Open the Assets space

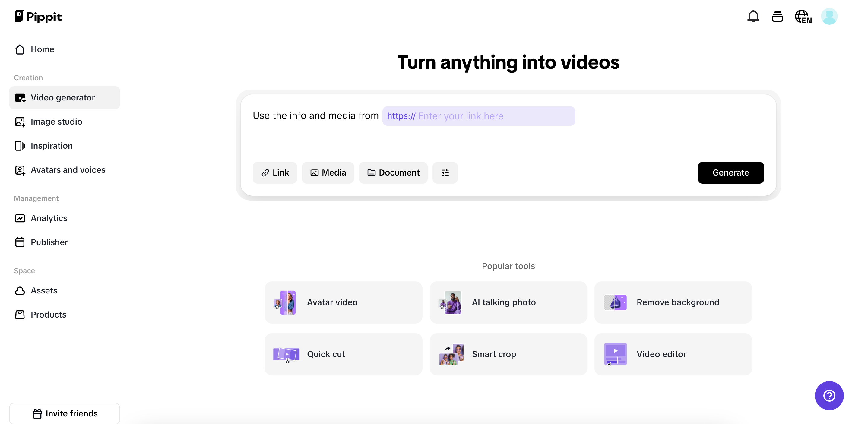tap(44, 290)
